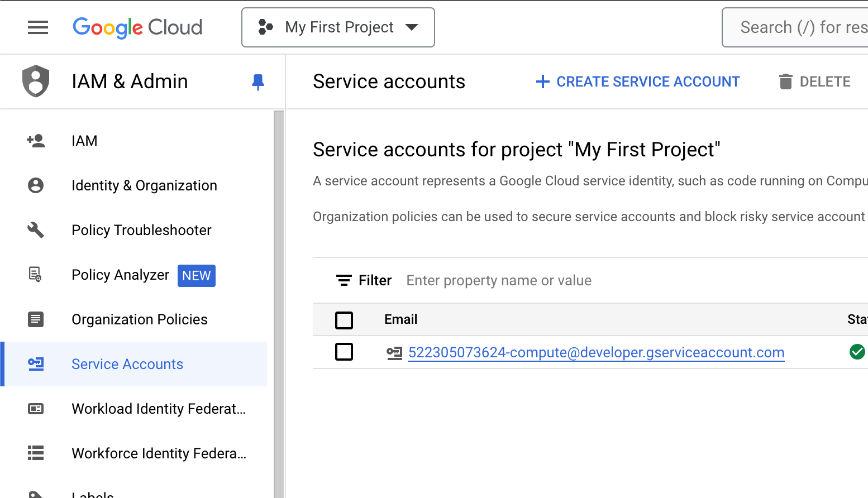Image resolution: width=868 pixels, height=498 pixels.
Task: Click the Service accounts page title
Action: tap(389, 82)
